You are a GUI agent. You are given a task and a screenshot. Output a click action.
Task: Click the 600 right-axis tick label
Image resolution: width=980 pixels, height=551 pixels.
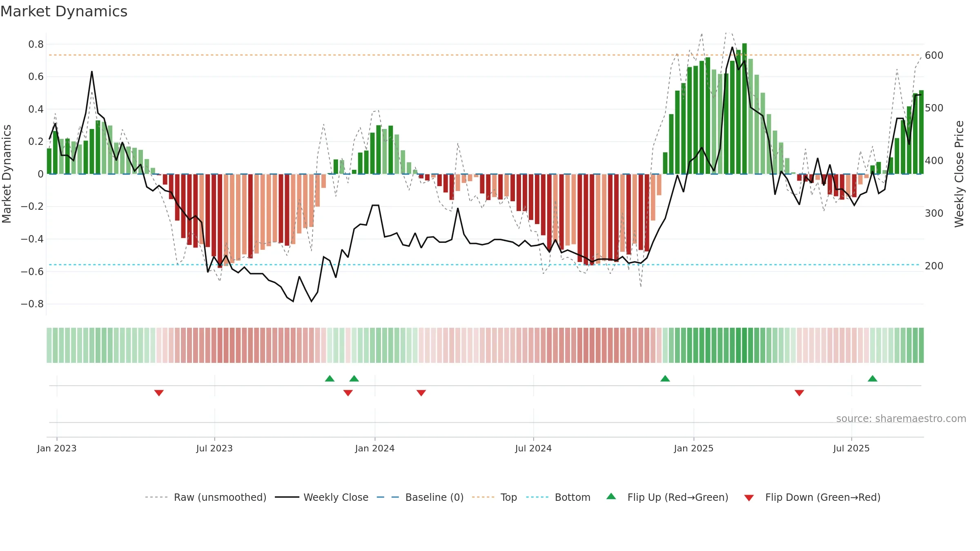[934, 56]
